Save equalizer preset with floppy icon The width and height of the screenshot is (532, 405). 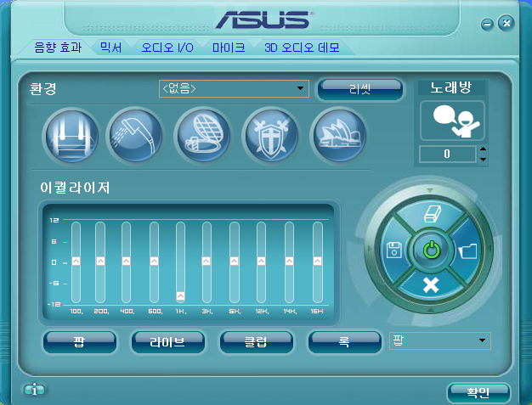pos(393,250)
